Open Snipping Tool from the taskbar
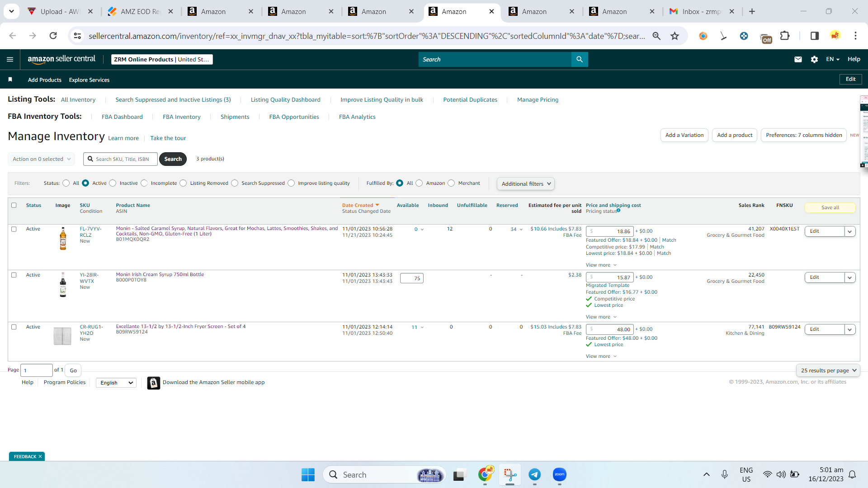The height and width of the screenshot is (488, 868). click(510, 474)
